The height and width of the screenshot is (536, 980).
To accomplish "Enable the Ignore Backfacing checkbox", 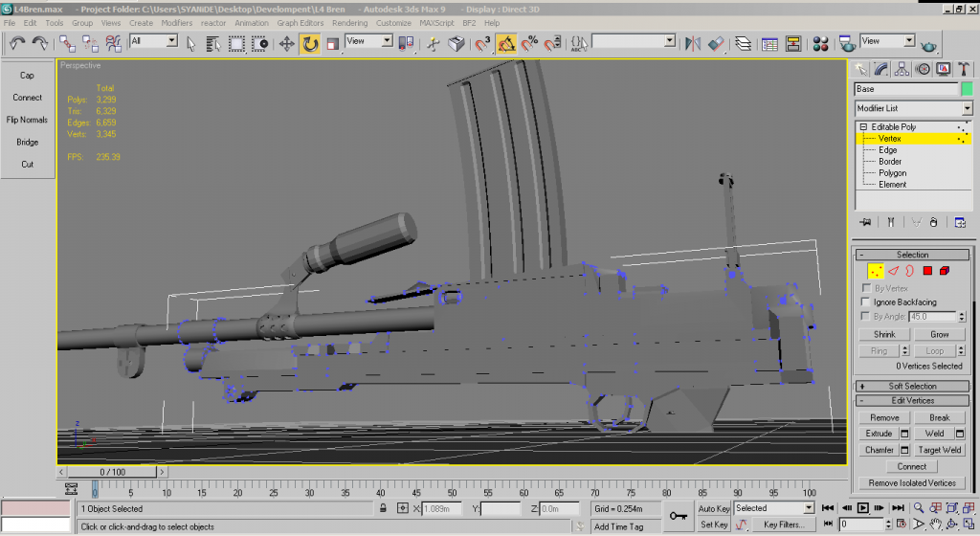I will click(867, 302).
